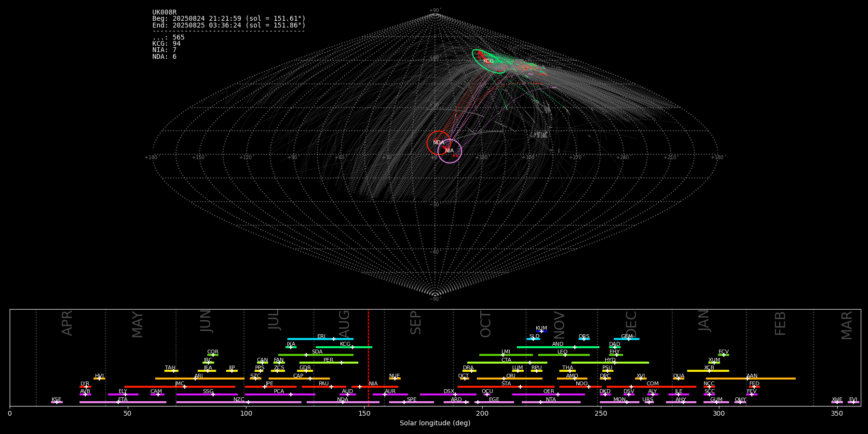Select the LEO shower bar
The width and height of the screenshot is (868, 434).
[564, 354]
